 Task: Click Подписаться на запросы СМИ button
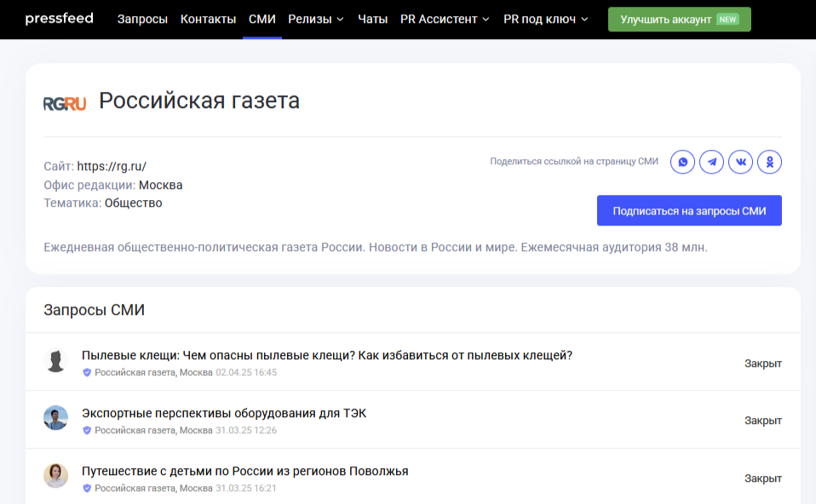(x=689, y=210)
